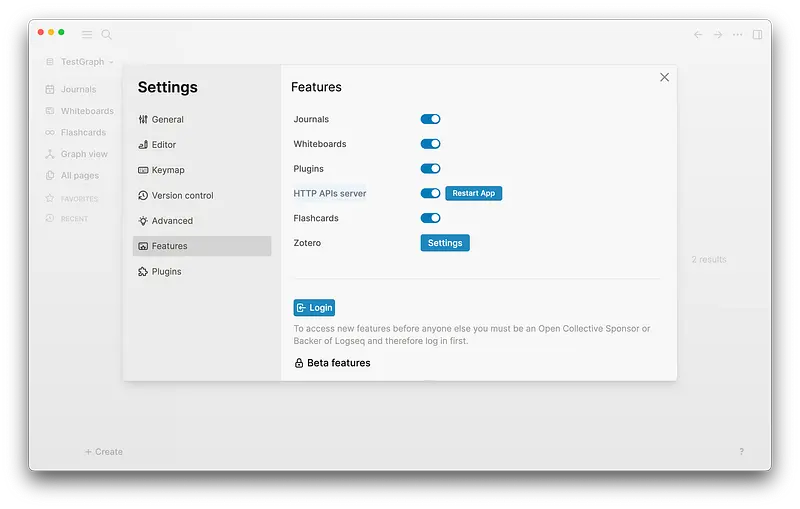This screenshot has width=800, height=509.
Task: Click the Graph view icon in sidebar
Action: point(49,154)
